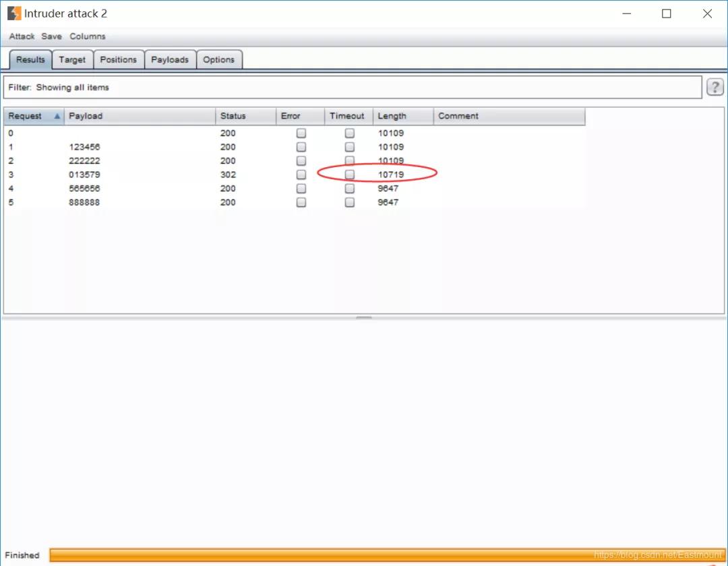The image size is (728, 566).
Task: Switch to the Results tab
Action: (x=30, y=60)
